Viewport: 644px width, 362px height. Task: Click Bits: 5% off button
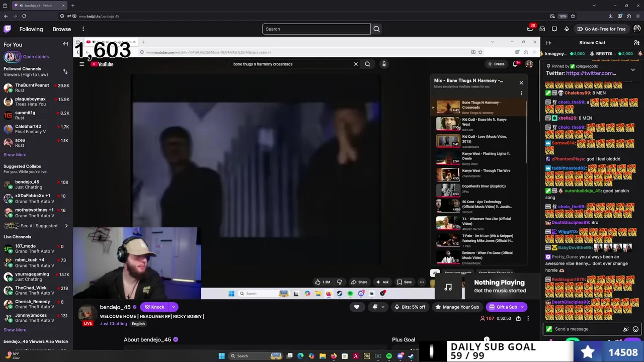point(410,307)
